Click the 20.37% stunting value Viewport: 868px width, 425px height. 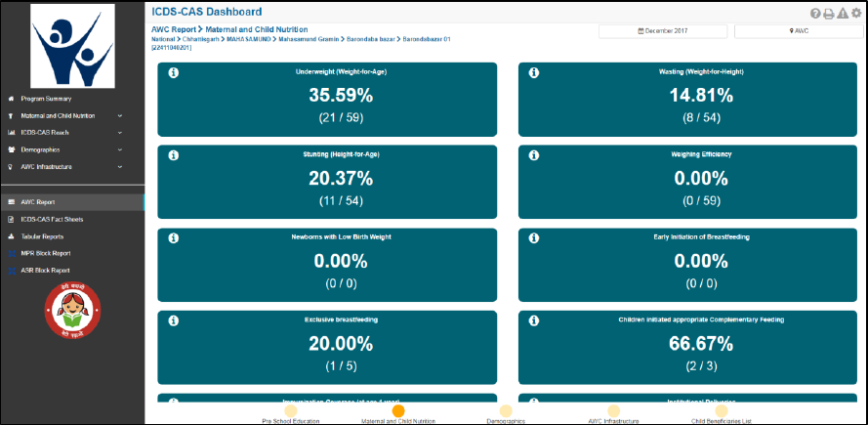[341, 179]
